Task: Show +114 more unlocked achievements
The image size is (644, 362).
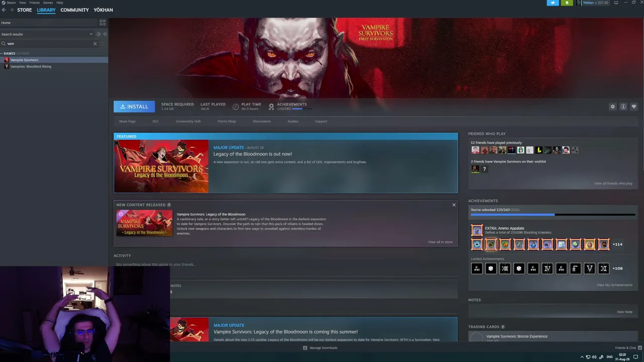Action: coord(617,244)
